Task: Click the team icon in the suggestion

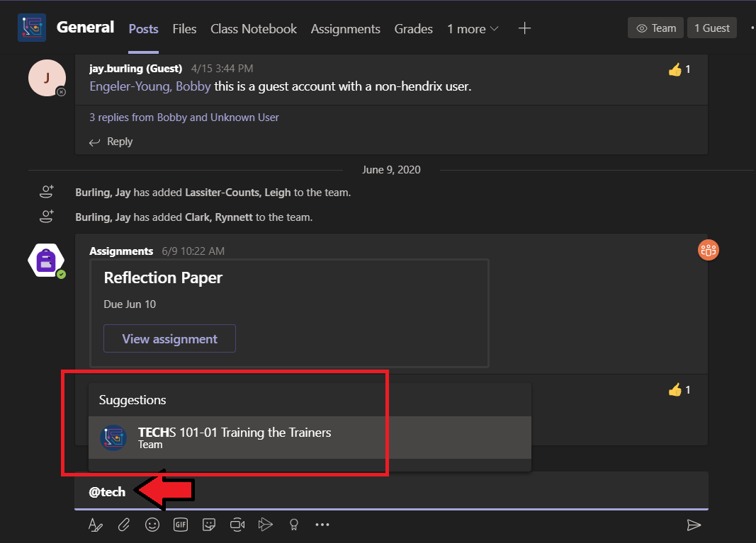Action: [113, 438]
